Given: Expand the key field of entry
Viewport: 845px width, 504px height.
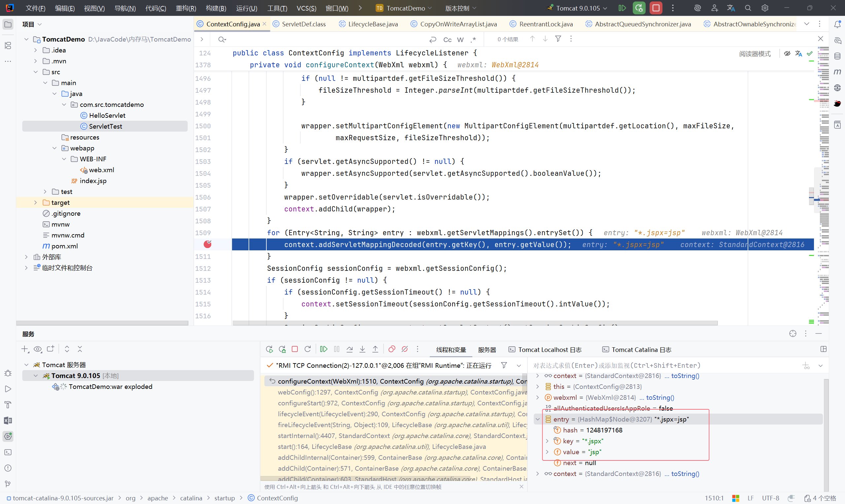Looking at the screenshot, I should [547, 441].
